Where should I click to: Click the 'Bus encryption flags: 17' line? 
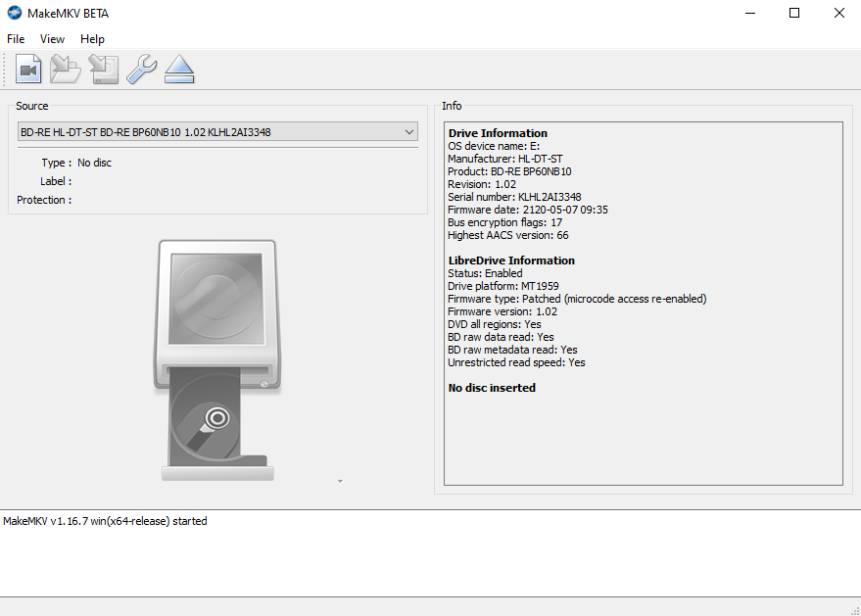[504, 222]
